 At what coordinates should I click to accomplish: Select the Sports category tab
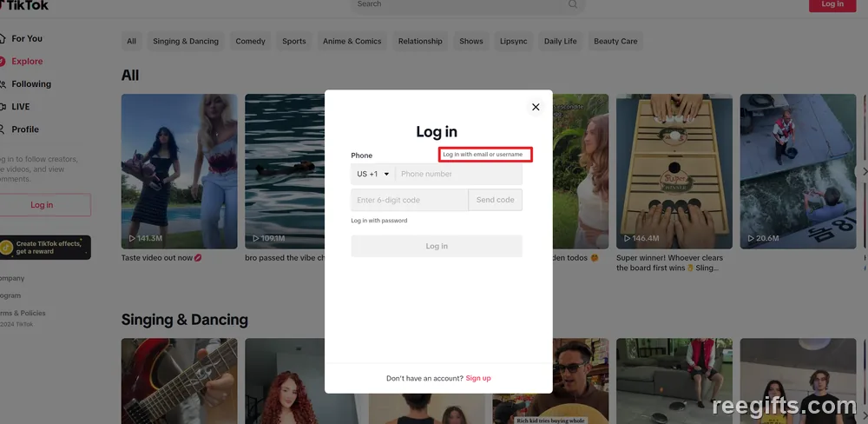294,41
